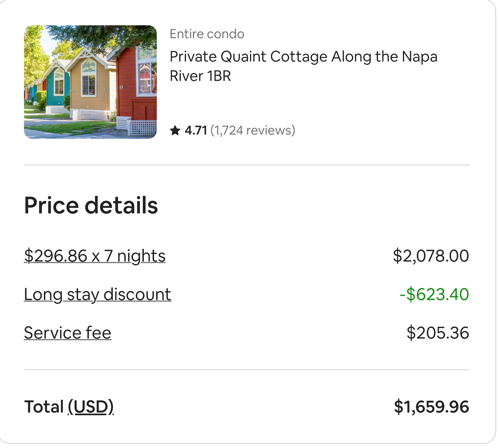The width and height of the screenshot is (499, 448).
Task: Click the (1,724 reviews) link
Action: 253,131
